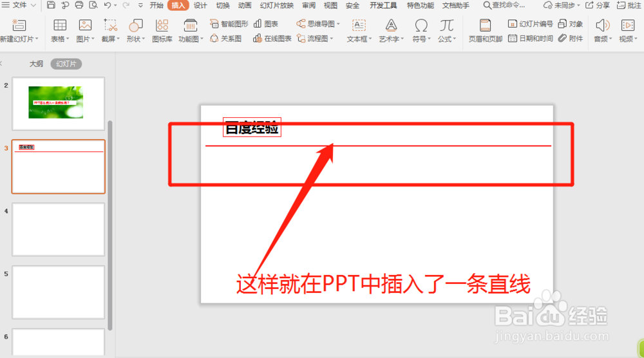Switch to the Transitions (切换) tab
The width and height of the screenshot is (644, 358).
(x=223, y=5)
